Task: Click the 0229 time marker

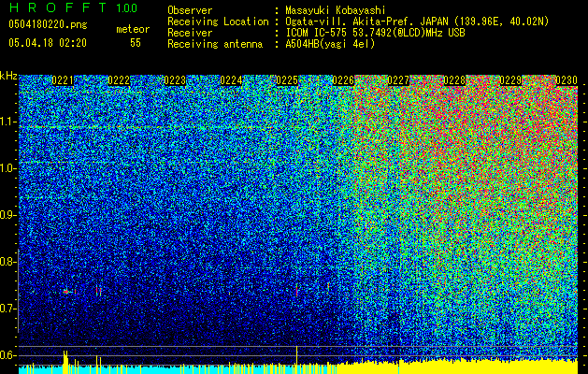Action: (x=510, y=80)
